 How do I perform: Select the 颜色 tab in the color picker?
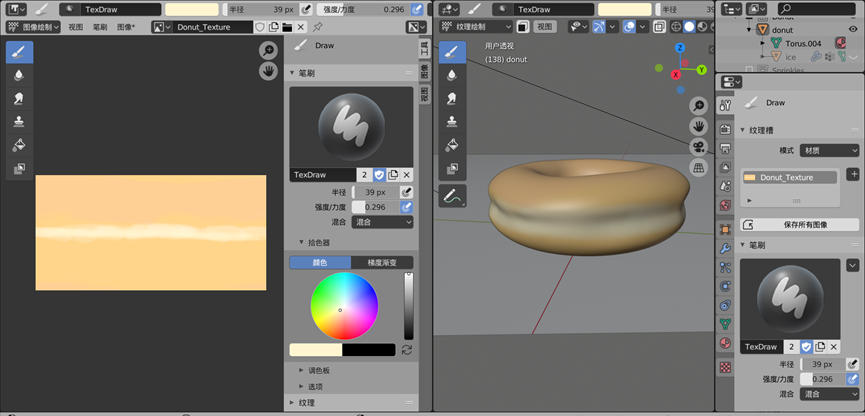click(320, 263)
